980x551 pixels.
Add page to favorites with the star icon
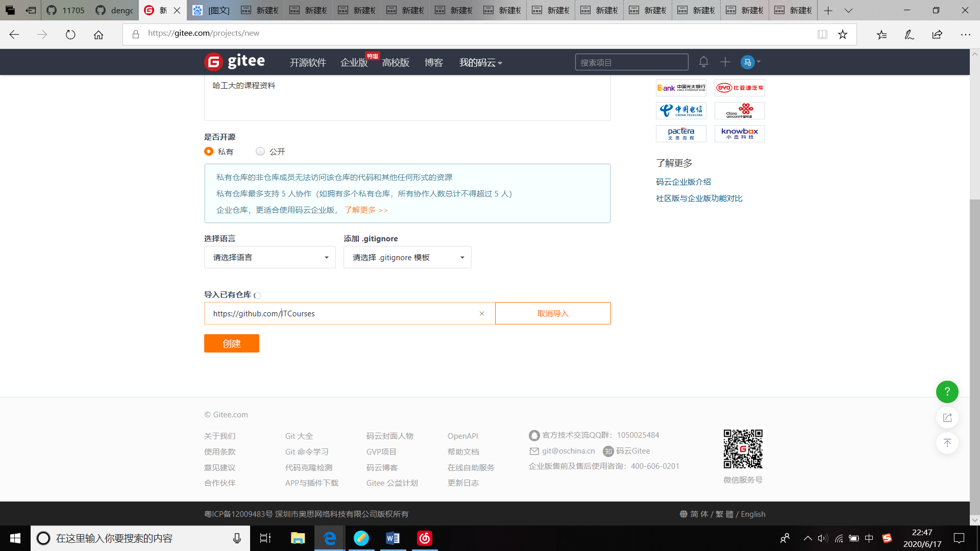click(842, 34)
